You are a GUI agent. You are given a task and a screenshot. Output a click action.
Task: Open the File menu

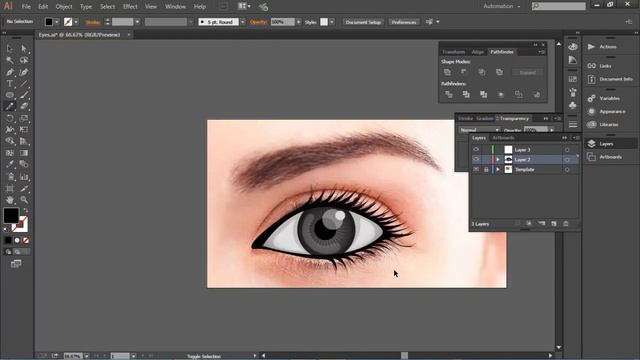[26, 7]
